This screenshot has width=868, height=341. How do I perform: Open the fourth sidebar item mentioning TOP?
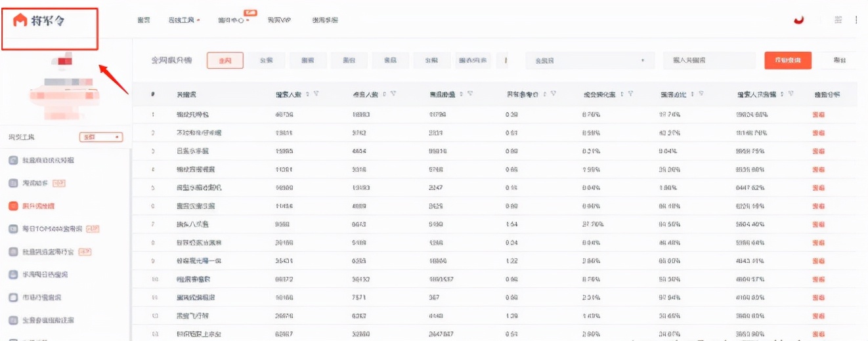(54, 229)
